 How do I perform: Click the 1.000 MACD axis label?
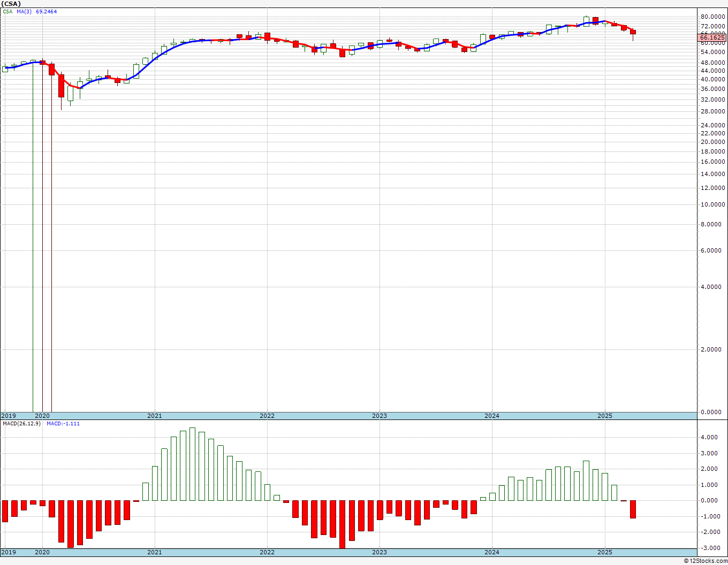pos(710,485)
